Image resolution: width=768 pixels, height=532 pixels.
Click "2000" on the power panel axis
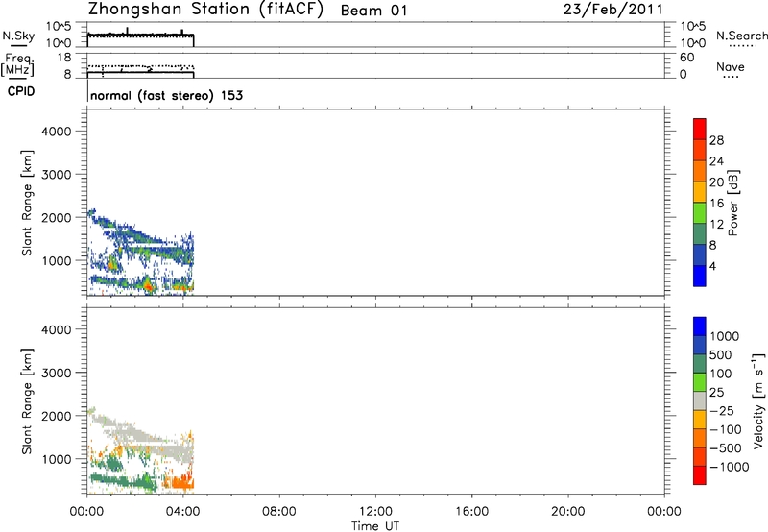57,217
